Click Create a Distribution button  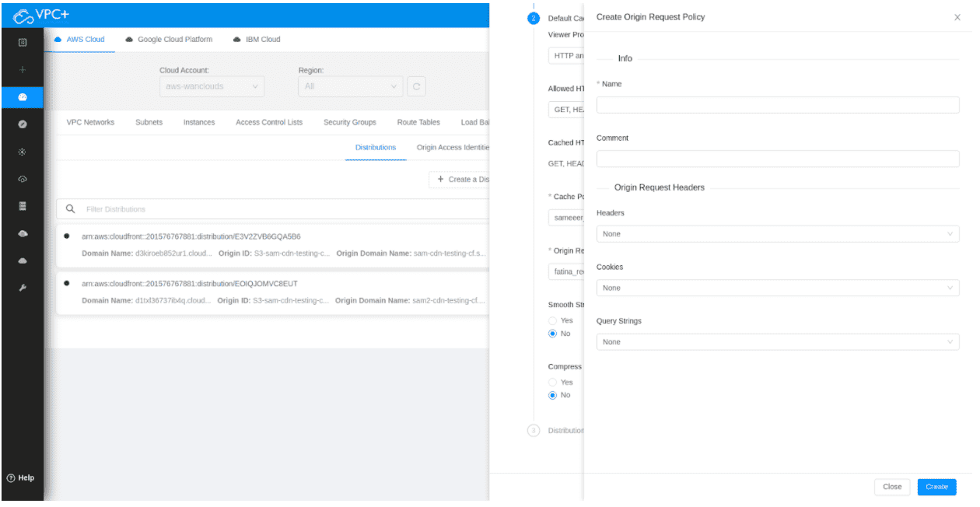tap(459, 180)
